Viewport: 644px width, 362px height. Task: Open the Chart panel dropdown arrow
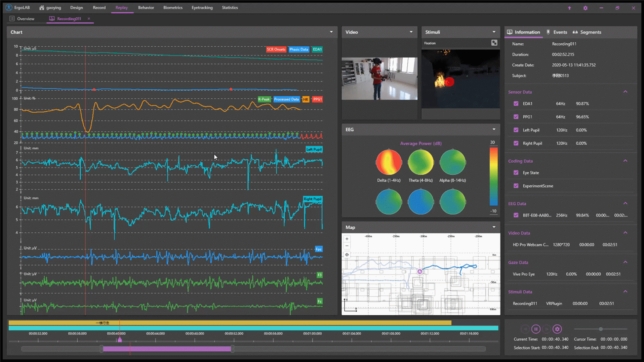tap(331, 32)
